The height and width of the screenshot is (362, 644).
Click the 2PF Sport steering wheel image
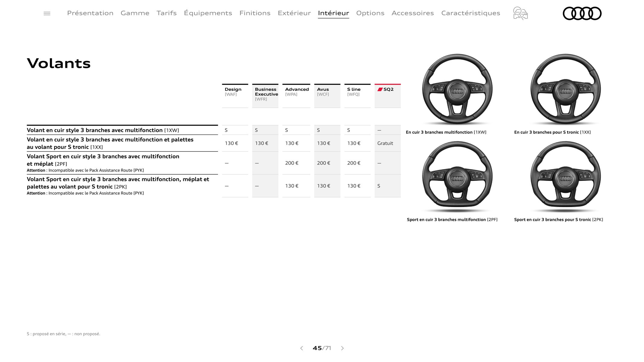[x=457, y=177]
